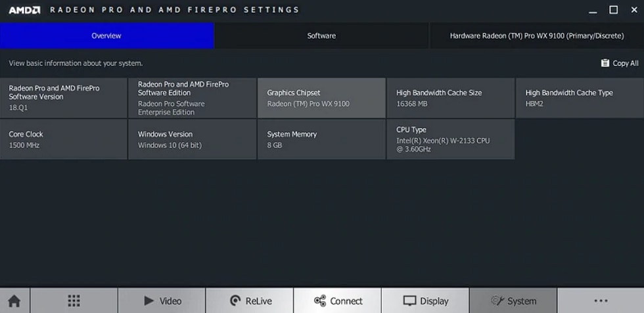
Task: Click 'View basic information about your system' text
Action: click(x=76, y=63)
